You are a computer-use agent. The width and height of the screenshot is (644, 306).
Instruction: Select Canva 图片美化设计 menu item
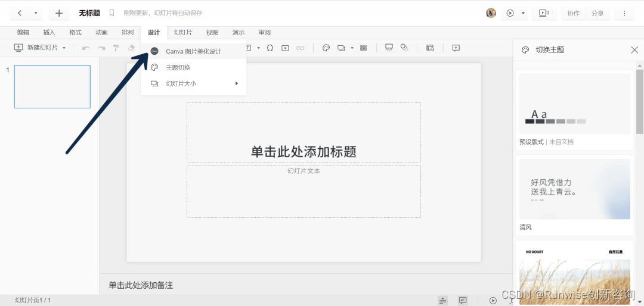pyautogui.click(x=193, y=51)
